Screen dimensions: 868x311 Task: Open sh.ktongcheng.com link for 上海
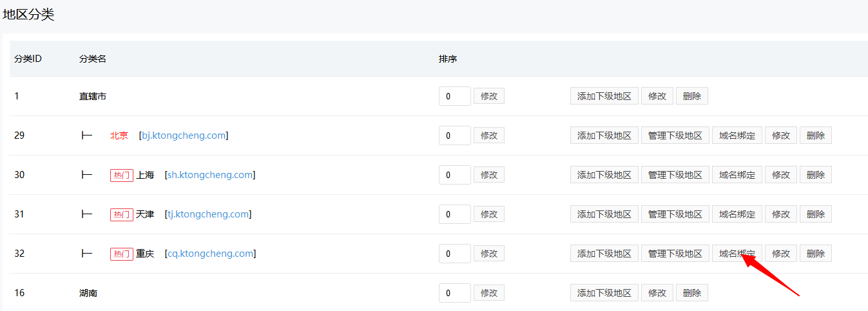click(210, 175)
